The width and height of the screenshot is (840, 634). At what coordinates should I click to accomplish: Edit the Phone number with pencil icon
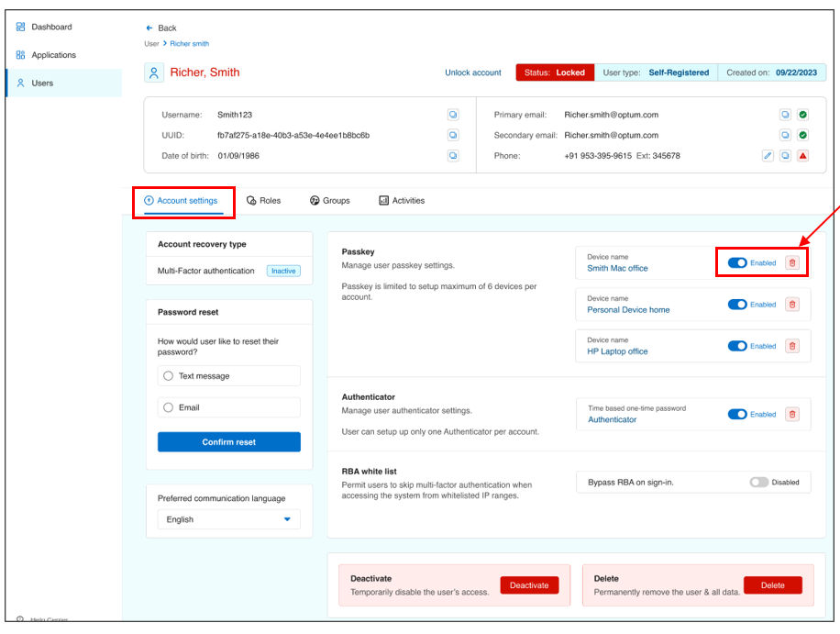768,155
